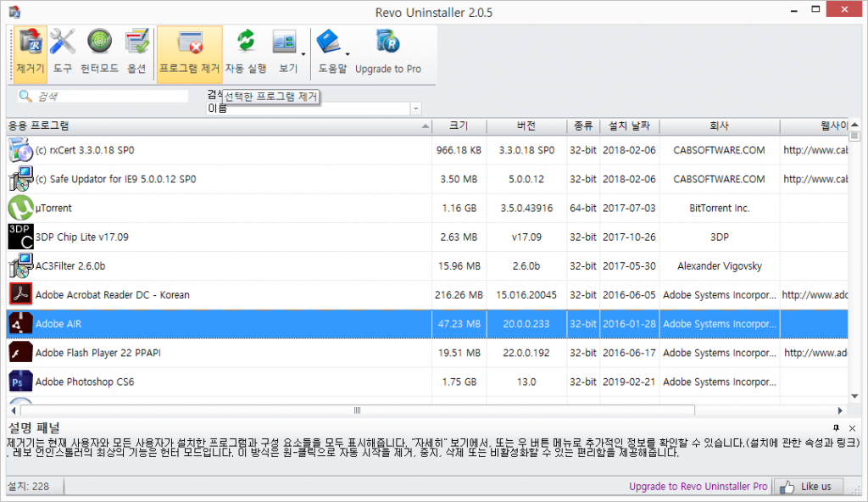Sort by 설치 날짜 install date column

pyautogui.click(x=630, y=126)
